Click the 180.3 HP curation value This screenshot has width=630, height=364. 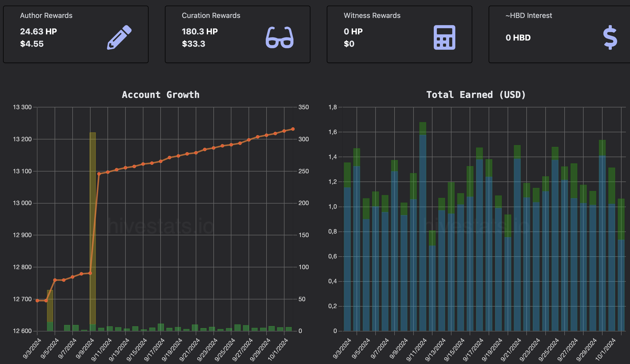[200, 31]
